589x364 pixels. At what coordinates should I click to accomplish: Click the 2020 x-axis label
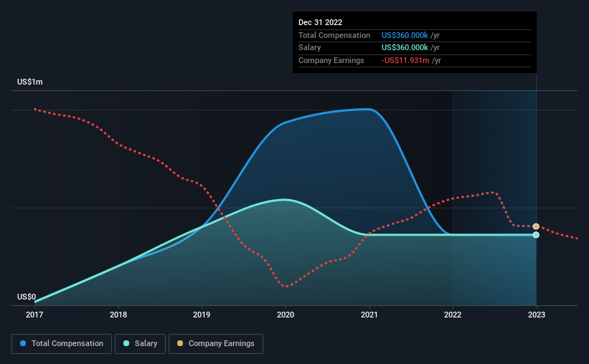coord(286,315)
